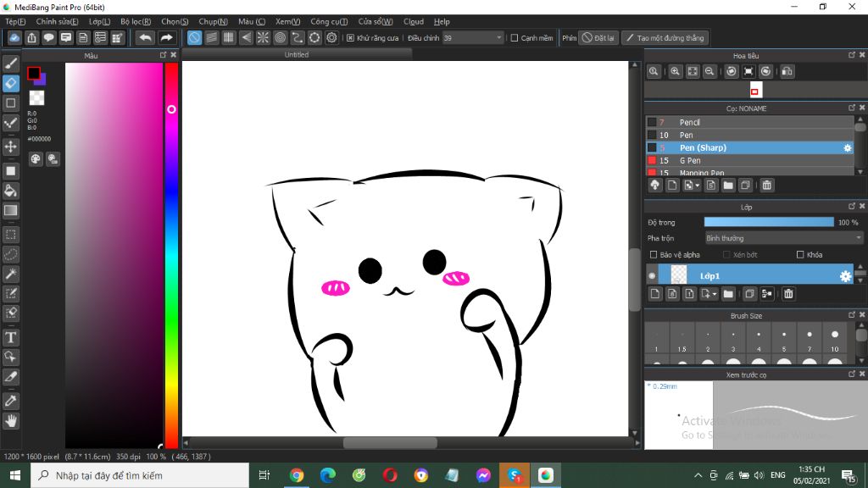Viewport: 868px width, 488px height.
Task: Open color palette icon in Màu panel
Action: (x=36, y=159)
